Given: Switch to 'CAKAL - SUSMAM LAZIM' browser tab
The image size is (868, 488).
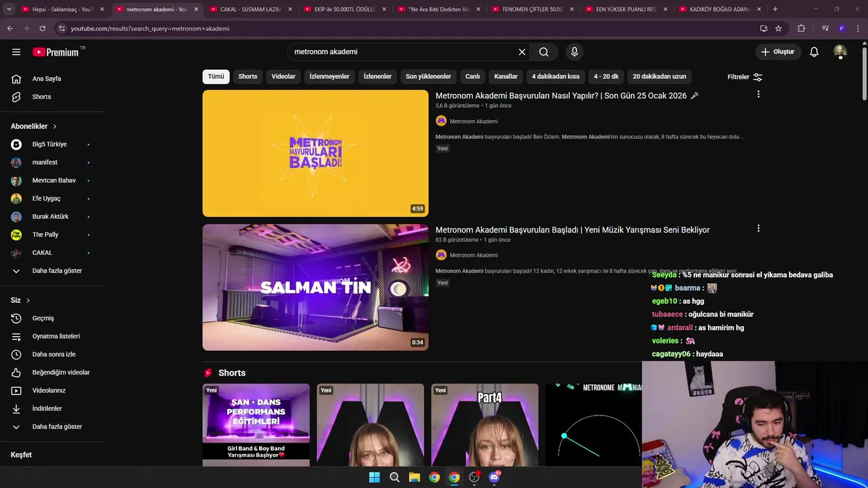Looking at the screenshot, I should click(x=250, y=9).
